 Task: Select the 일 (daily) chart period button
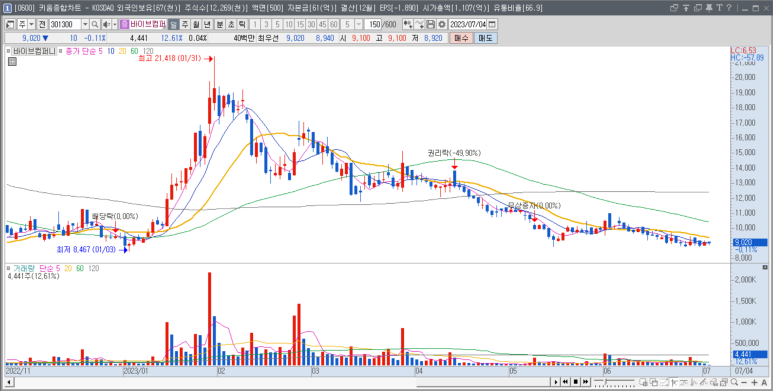173,25
